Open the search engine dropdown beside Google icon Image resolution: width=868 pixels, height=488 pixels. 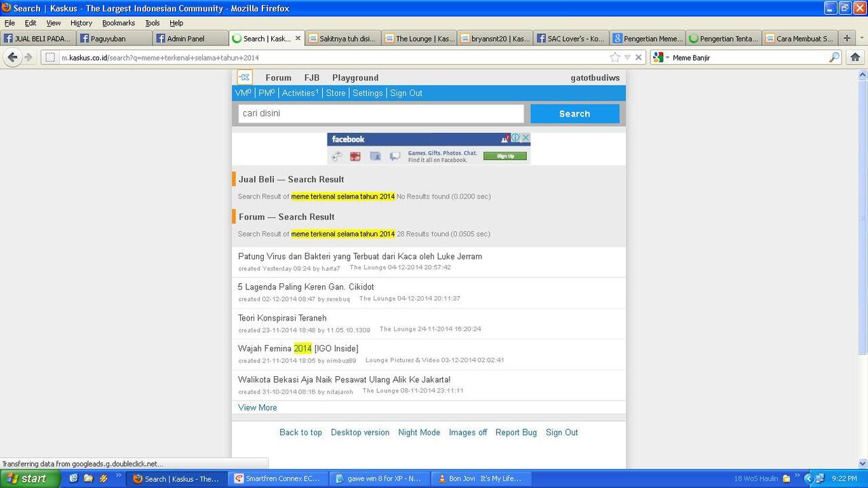click(x=667, y=58)
